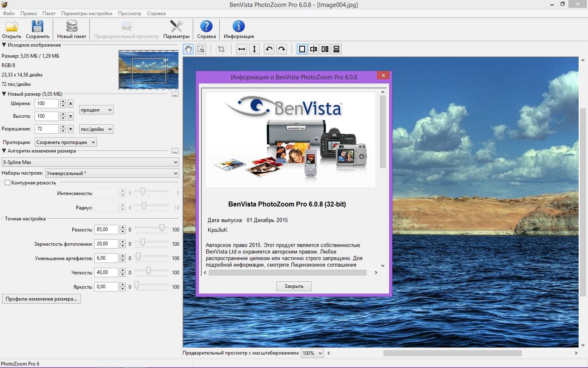Adjust the Четкость slider
The image size is (588, 368).
pos(148,271)
